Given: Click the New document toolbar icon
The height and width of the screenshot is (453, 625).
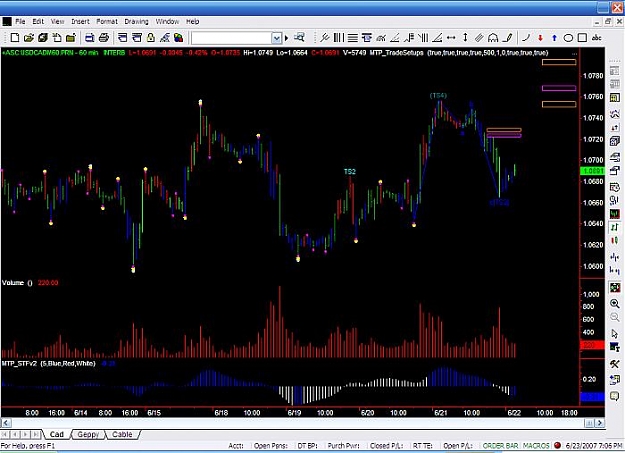Looking at the screenshot, I should (x=15, y=38).
